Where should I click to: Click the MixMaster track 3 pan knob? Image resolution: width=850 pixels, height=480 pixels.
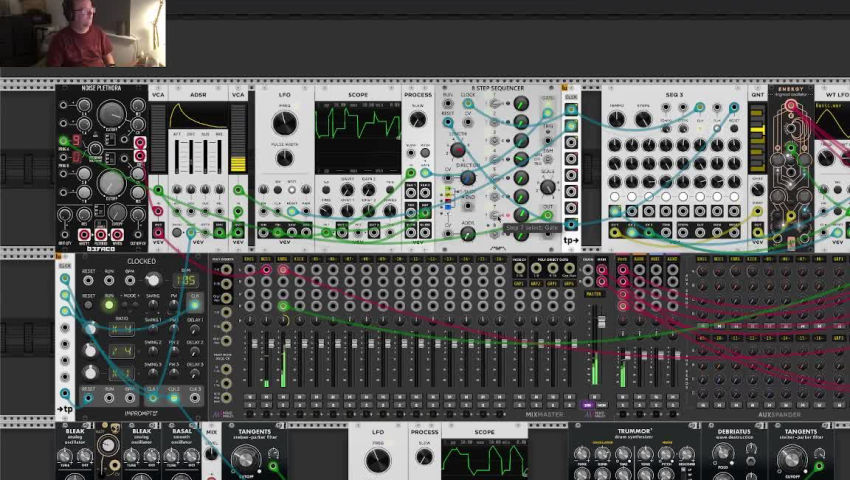click(x=283, y=321)
